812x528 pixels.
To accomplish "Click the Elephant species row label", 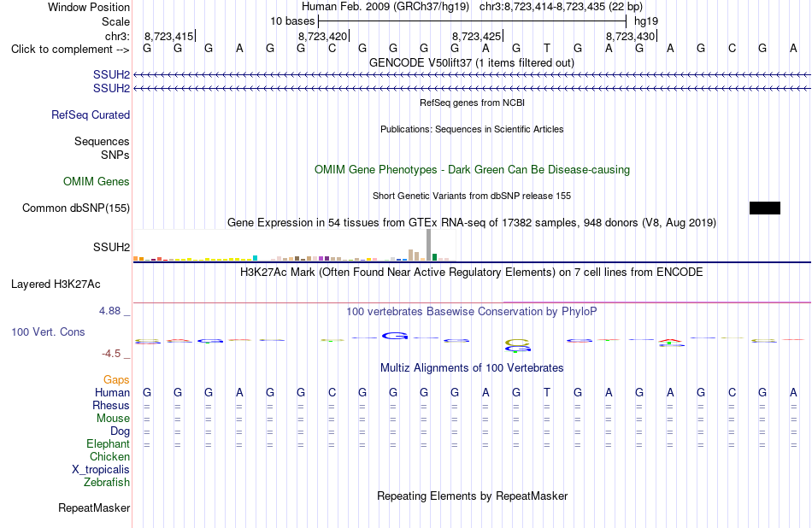I will click(x=109, y=444).
